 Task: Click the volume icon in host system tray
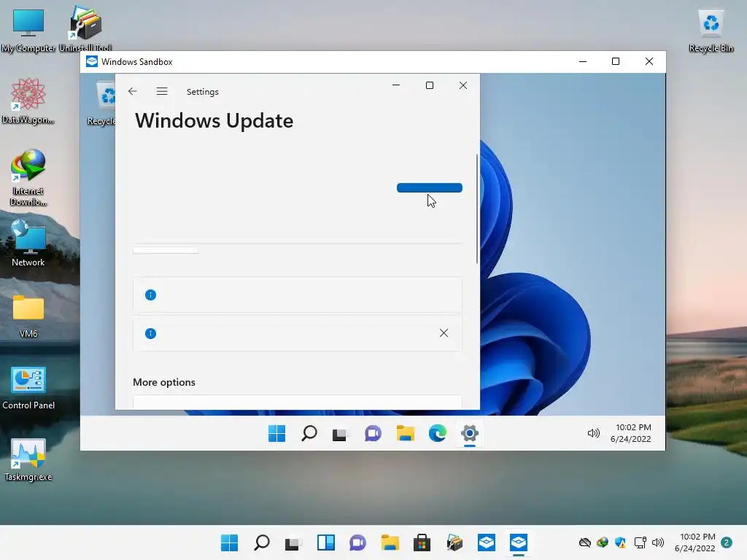click(658, 542)
